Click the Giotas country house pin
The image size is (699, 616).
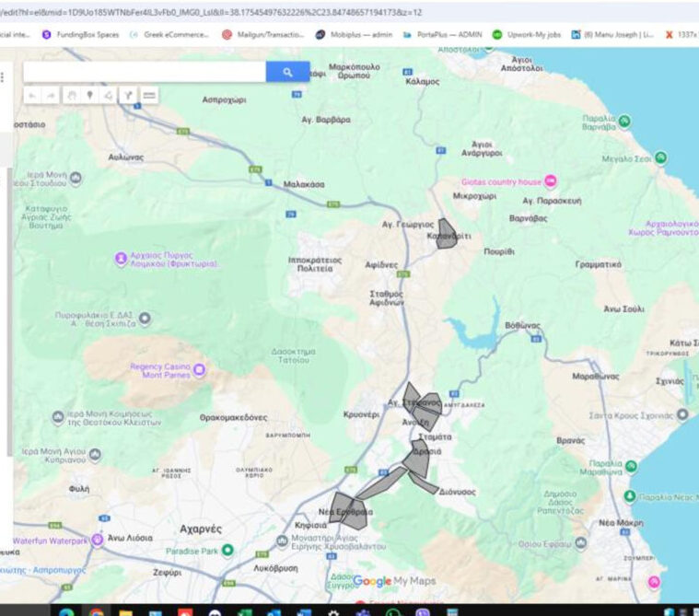(x=551, y=180)
